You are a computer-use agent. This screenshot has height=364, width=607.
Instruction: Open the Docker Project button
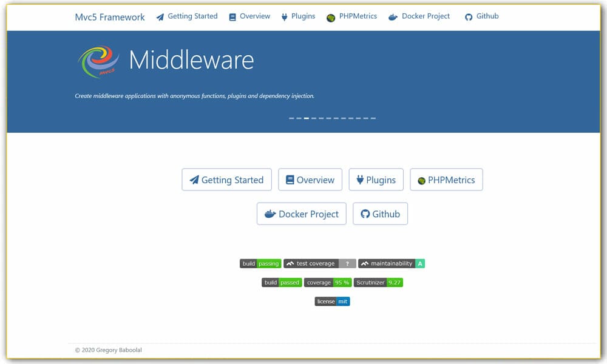click(x=302, y=214)
